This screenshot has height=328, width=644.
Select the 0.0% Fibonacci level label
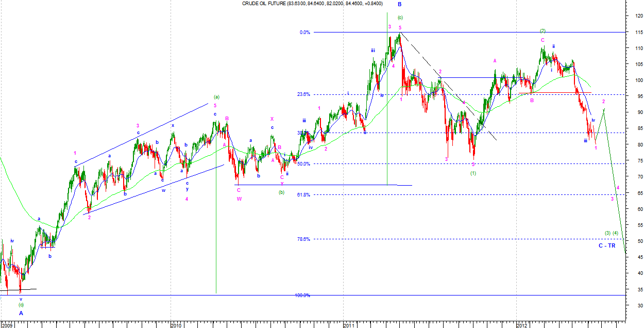[304, 32]
